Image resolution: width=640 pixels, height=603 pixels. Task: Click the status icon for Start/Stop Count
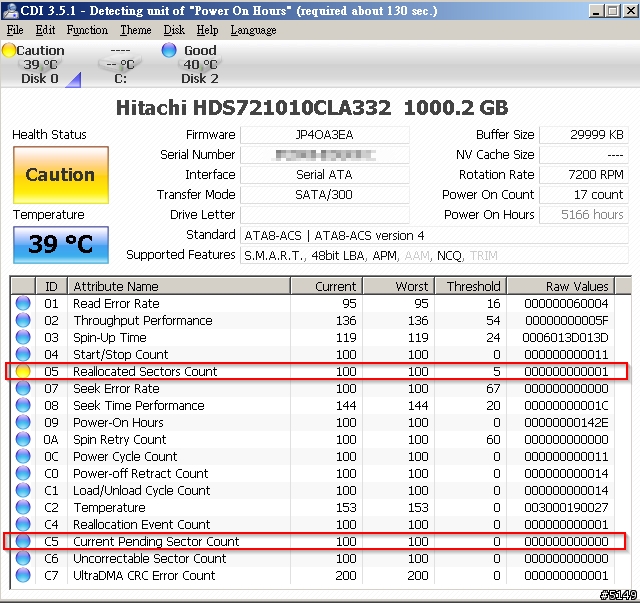(x=23, y=354)
